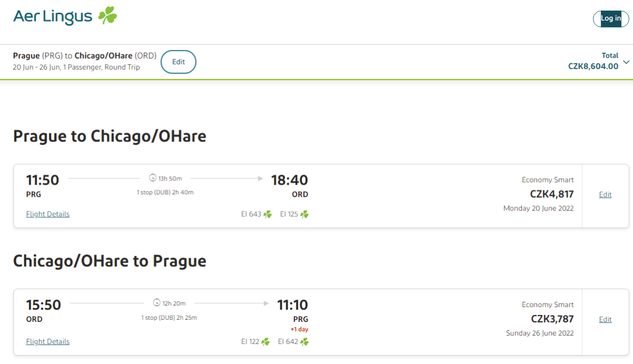Click Edit button next to trip summary
This screenshot has width=633, height=364.
[x=178, y=62]
